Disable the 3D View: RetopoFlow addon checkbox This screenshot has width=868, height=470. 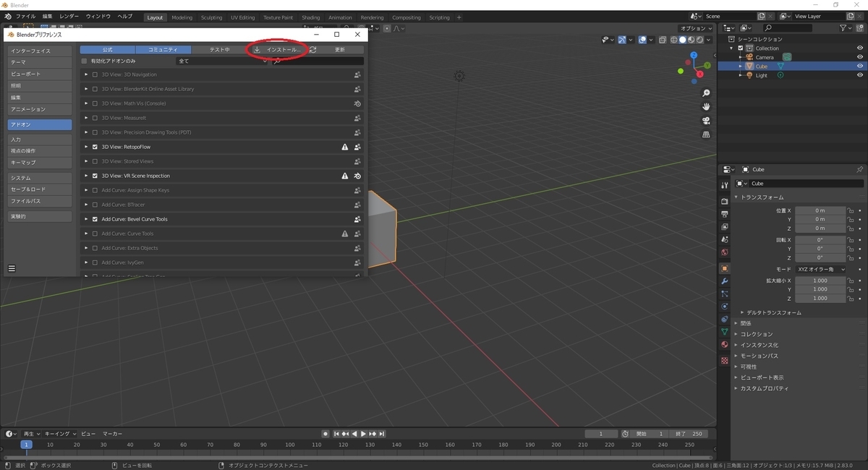[x=95, y=147]
